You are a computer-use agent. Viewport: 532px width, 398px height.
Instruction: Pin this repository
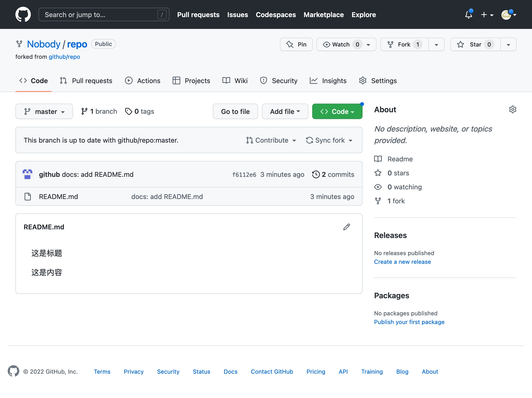coord(296,44)
